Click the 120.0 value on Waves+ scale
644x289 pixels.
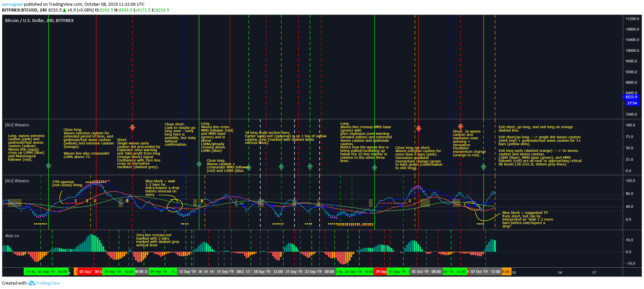tap(630, 181)
